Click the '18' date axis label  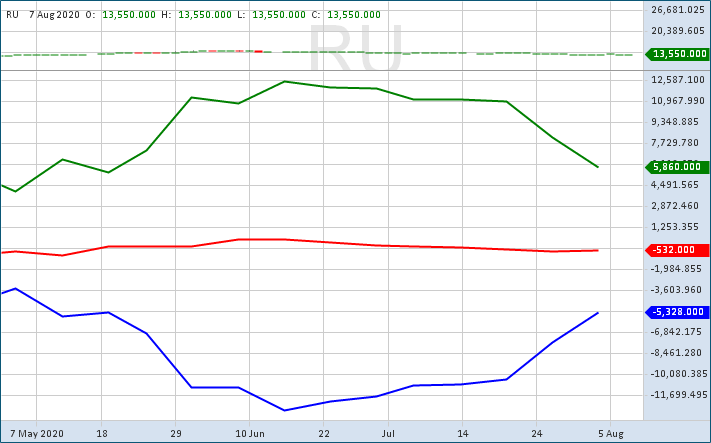102,434
